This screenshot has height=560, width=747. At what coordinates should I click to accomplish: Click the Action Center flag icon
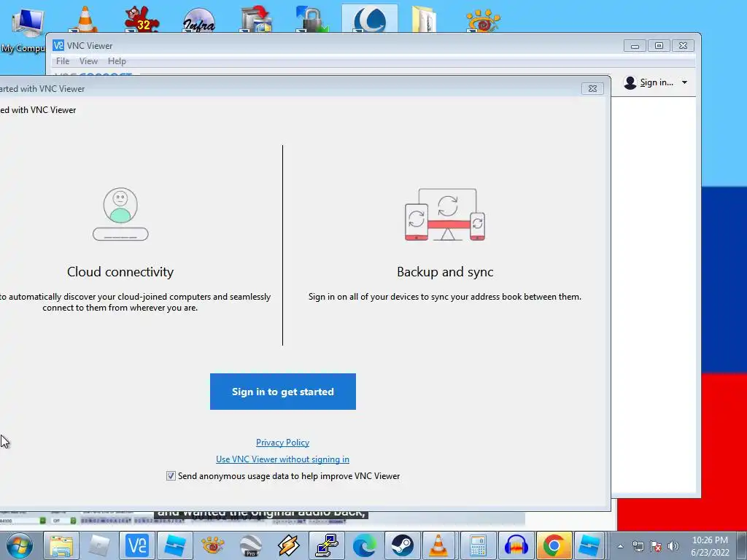pos(656,546)
